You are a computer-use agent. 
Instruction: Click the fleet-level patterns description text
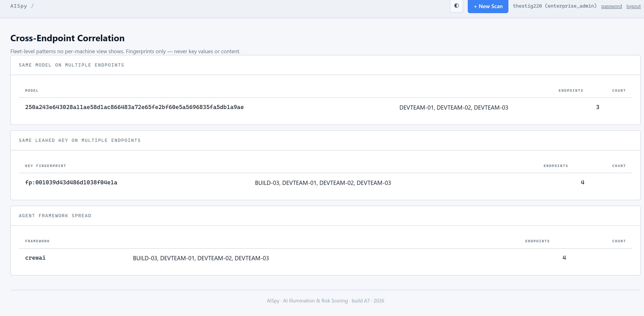coord(125,51)
